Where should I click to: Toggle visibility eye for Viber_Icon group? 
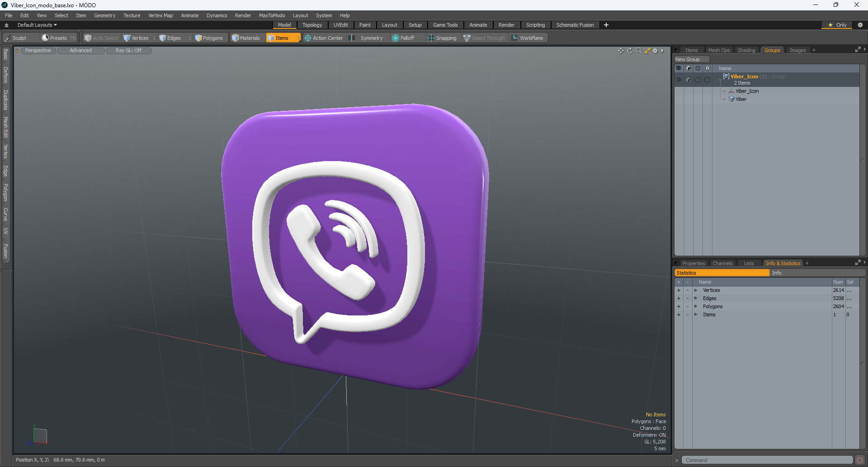[x=679, y=80]
